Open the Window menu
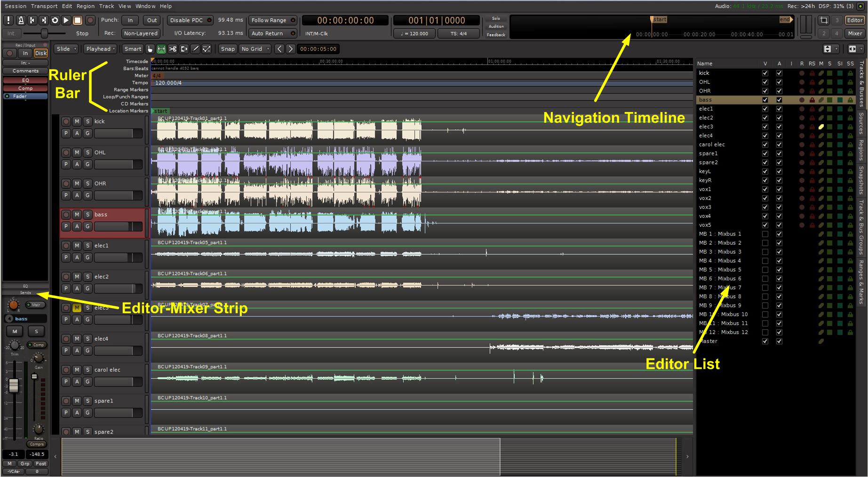Screen dimensions: 868x477 (145, 6)
